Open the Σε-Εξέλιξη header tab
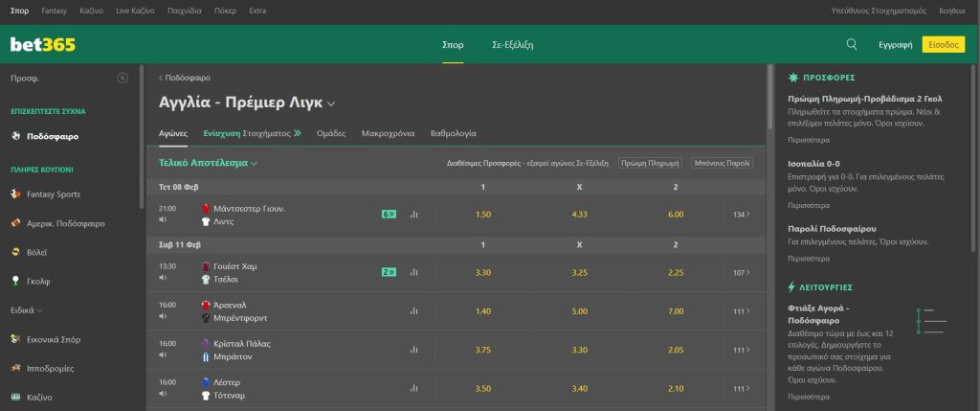 click(513, 45)
